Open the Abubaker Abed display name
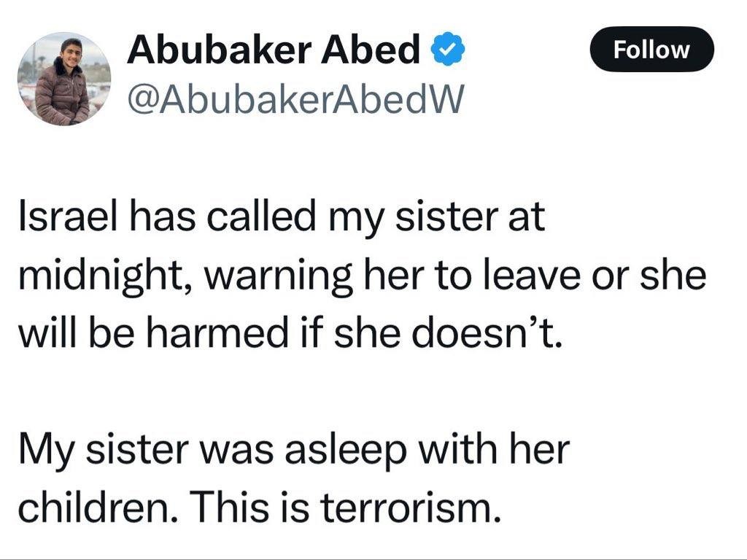The image size is (747, 560). pos(274,50)
